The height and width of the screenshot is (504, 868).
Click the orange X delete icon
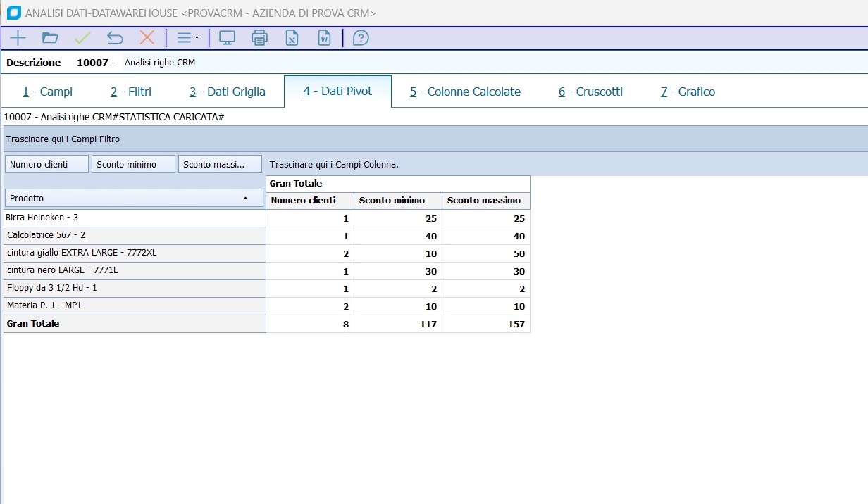click(147, 38)
